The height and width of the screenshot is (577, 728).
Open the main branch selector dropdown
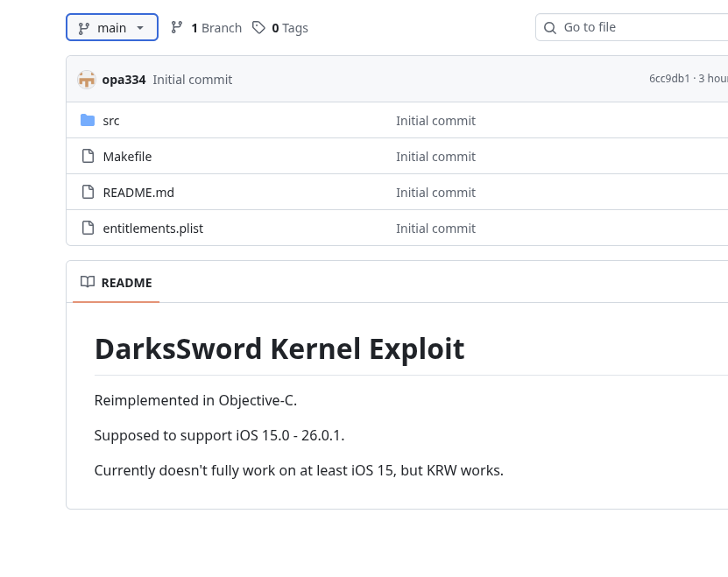coord(112,27)
